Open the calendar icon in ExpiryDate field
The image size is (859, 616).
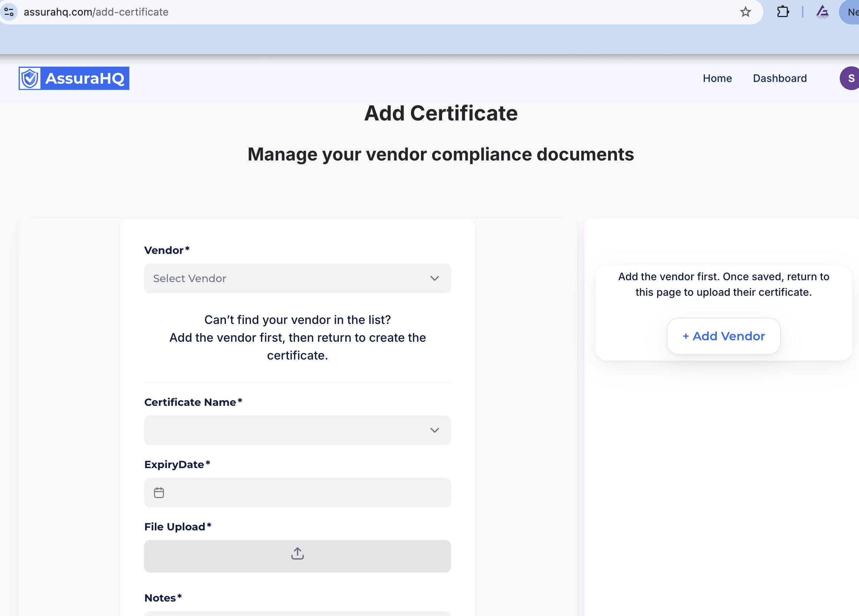(x=159, y=493)
